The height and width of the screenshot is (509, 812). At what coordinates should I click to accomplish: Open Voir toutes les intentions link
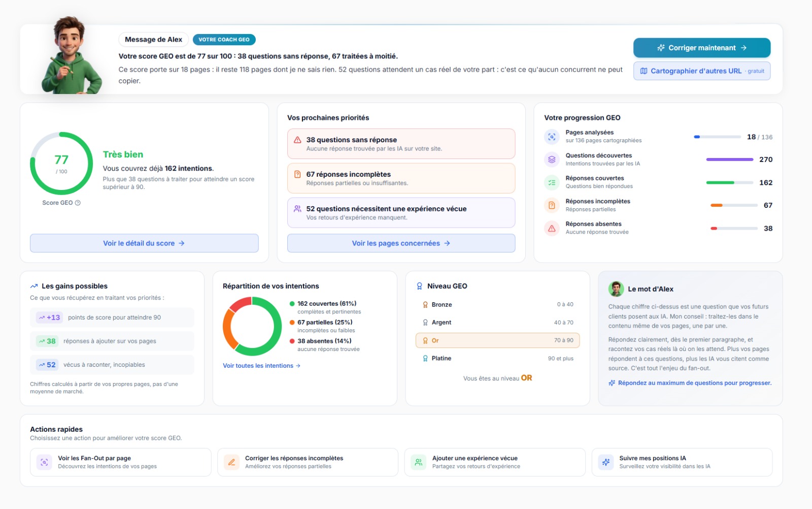[262, 366]
